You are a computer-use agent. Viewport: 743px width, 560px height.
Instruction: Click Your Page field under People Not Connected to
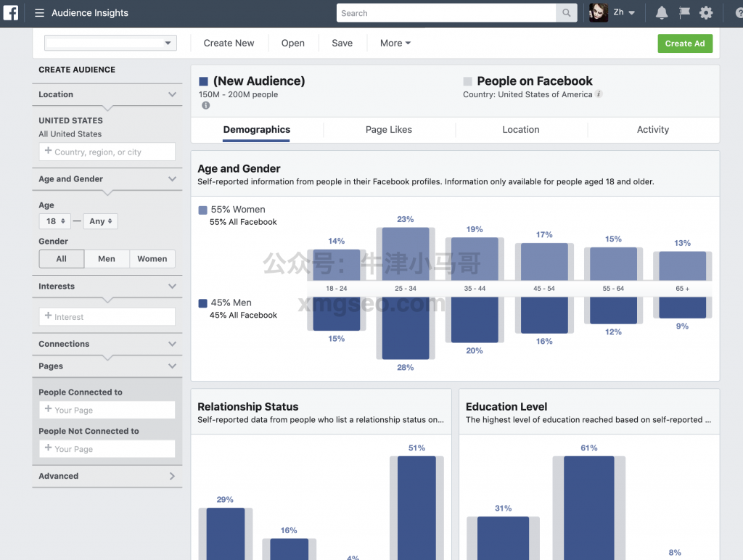click(107, 449)
